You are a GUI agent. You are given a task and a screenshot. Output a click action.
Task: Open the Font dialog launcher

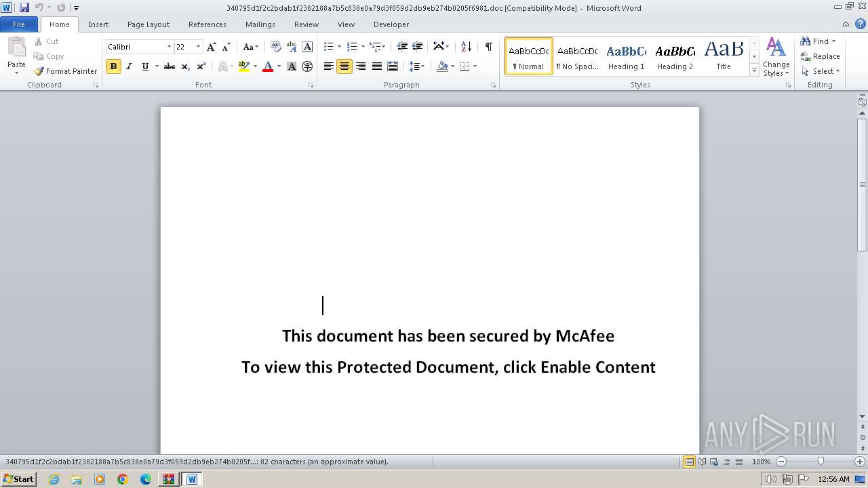[311, 85]
